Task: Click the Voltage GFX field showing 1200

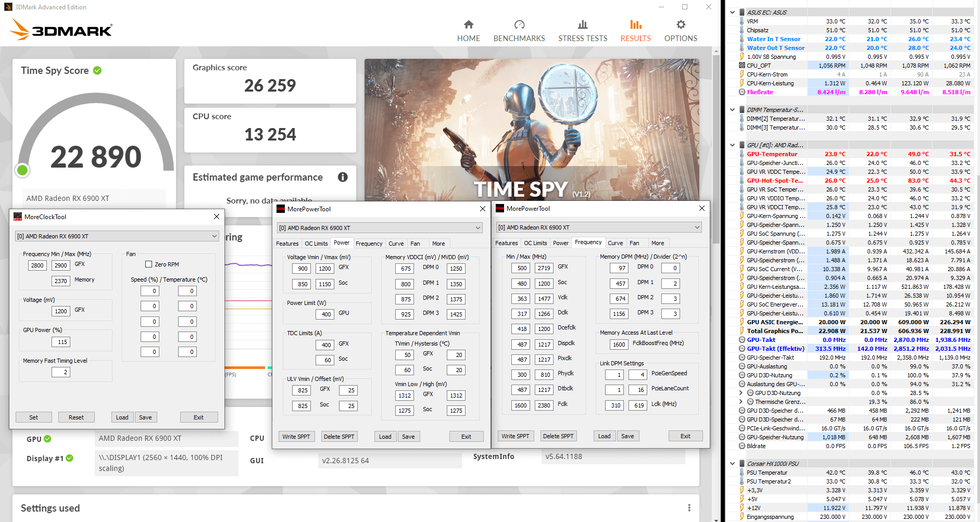Action: point(61,311)
